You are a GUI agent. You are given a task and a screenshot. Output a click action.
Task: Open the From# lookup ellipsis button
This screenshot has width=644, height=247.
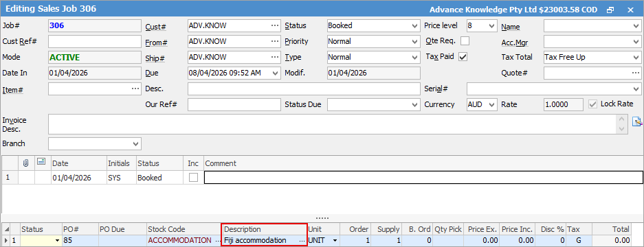click(275, 41)
